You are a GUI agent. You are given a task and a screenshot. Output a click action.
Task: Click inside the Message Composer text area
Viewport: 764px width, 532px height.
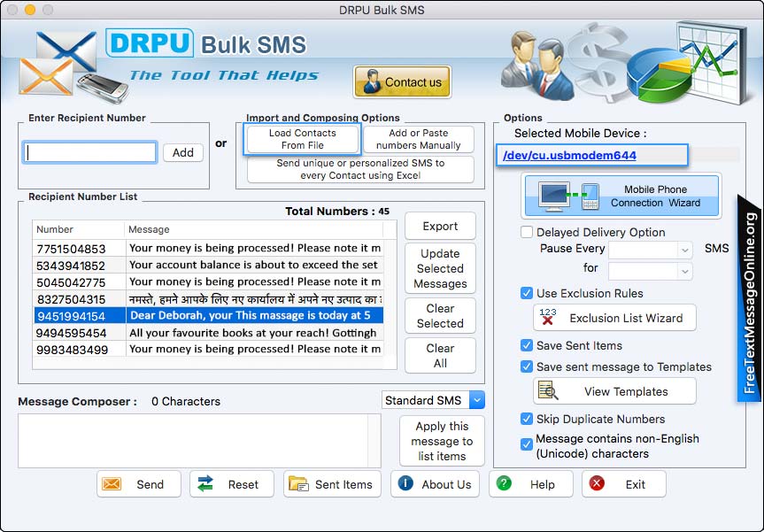[193, 441]
